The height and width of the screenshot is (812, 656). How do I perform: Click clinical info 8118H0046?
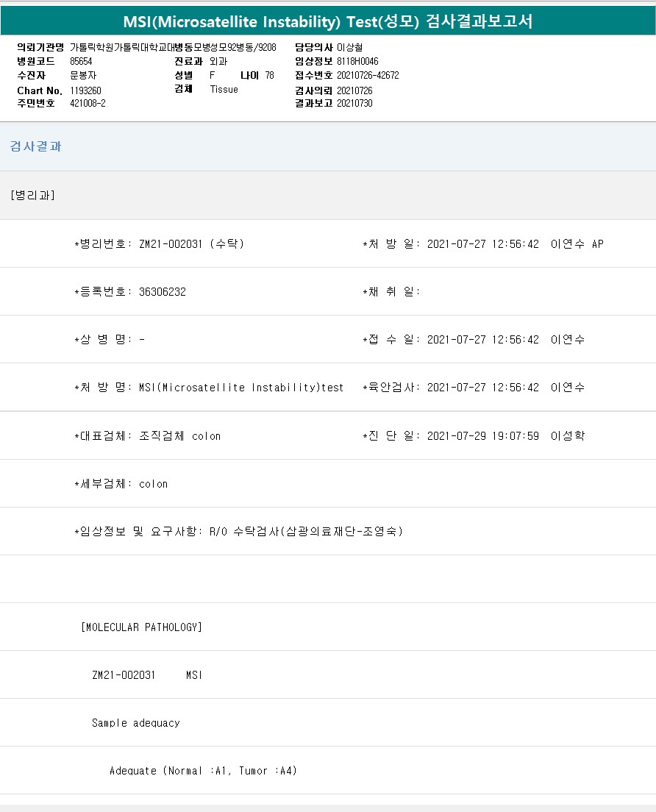pos(357,61)
